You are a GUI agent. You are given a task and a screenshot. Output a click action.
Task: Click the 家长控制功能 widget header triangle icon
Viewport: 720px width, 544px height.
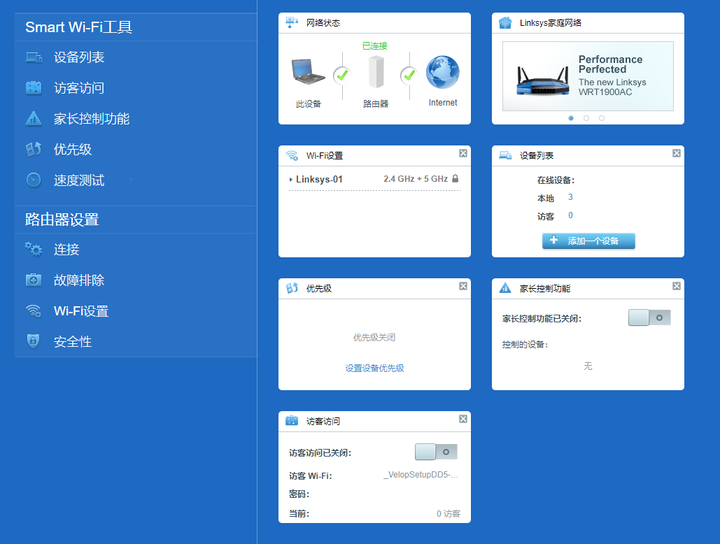pos(505,288)
